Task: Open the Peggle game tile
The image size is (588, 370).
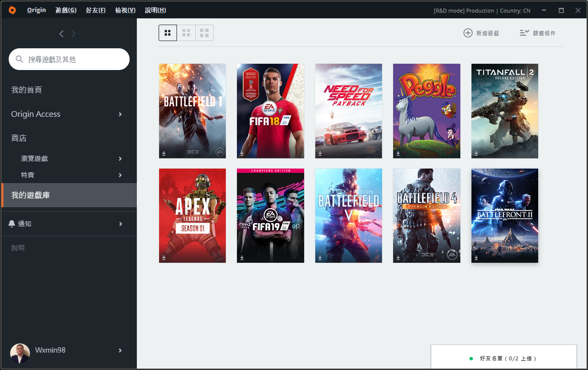Action: click(x=426, y=111)
